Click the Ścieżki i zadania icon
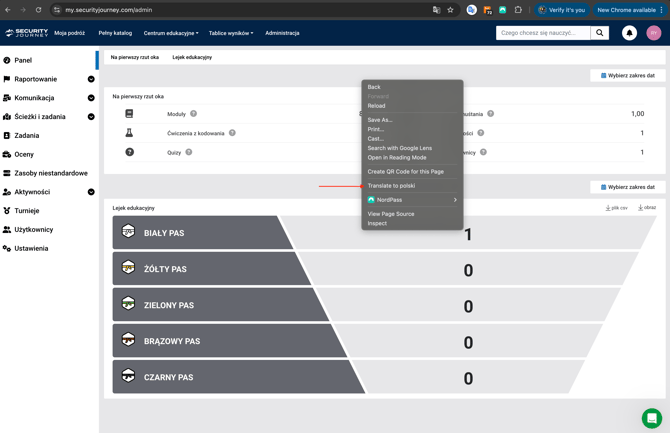Image resolution: width=670 pixels, height=433 pixels. coord(6,117)
